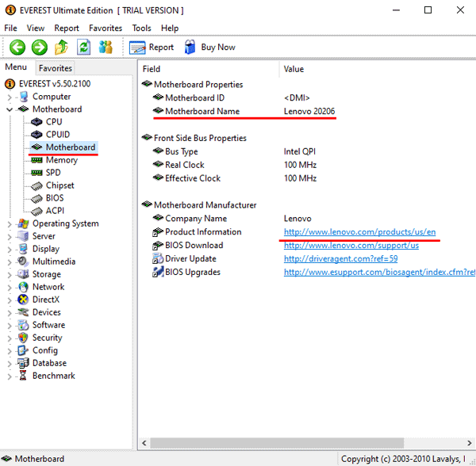Image resolution: width=476 pixels, height=466 pixels.
Task: Click the Refresh toolbar icon
Action: [x=83, y=48]
